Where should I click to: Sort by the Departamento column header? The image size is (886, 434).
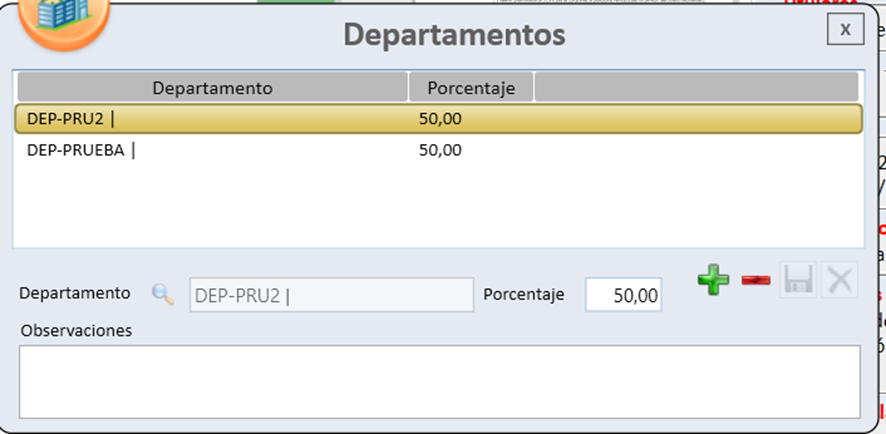click(x=212, y=88)
